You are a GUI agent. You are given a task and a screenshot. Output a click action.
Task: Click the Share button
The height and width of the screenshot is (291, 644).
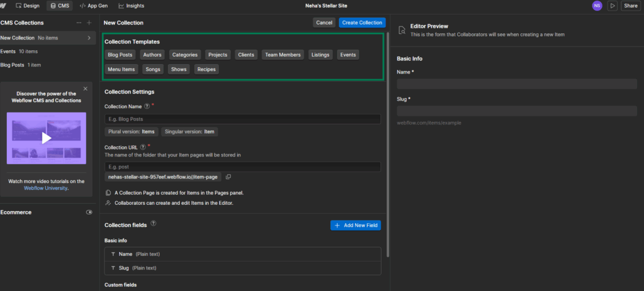(x=631, y=6)
